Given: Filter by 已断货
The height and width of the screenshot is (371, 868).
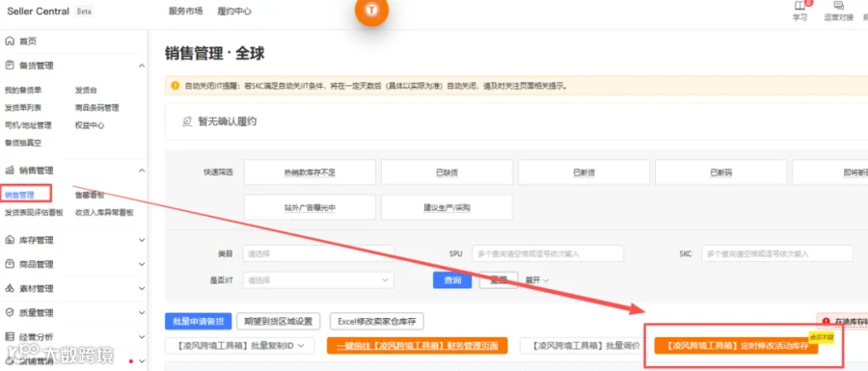Looking at the screenshot, I should tap(584, 172).
